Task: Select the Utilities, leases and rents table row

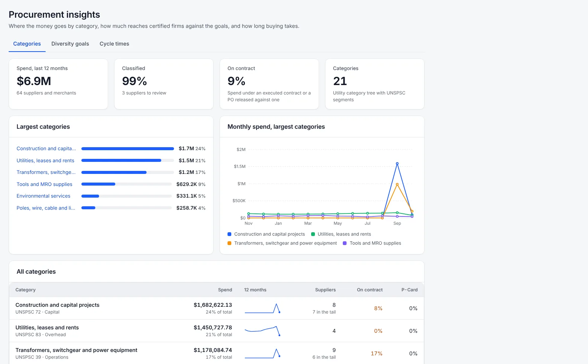Action: pyautogui.click(x=217, y=331)
